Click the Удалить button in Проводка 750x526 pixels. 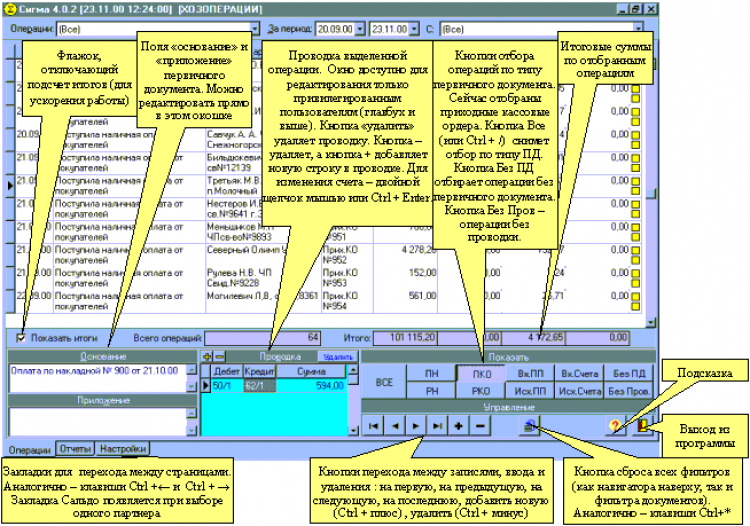point(338,357)
